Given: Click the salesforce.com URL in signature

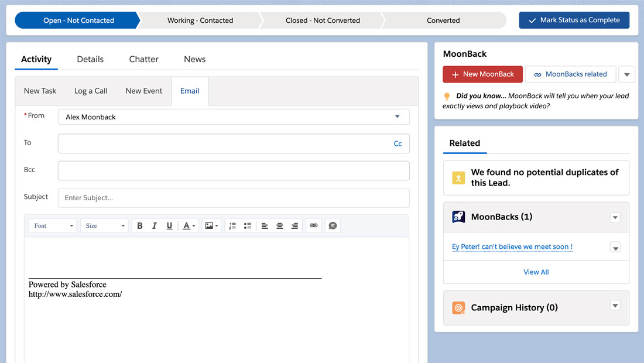Looking at the screenshot, I should [75, 294].
